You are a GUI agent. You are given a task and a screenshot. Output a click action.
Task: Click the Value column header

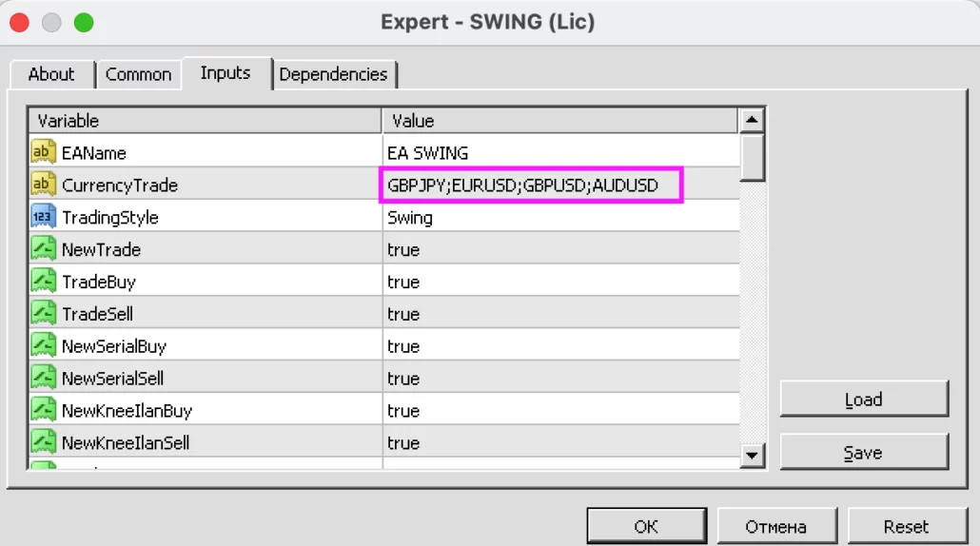560,121
